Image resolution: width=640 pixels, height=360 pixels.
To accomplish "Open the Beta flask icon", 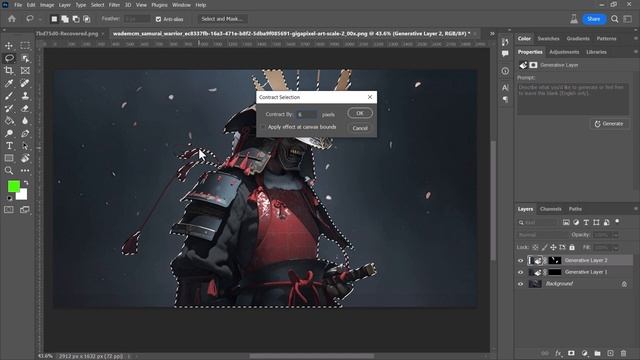I will click(x=574, y=19).
